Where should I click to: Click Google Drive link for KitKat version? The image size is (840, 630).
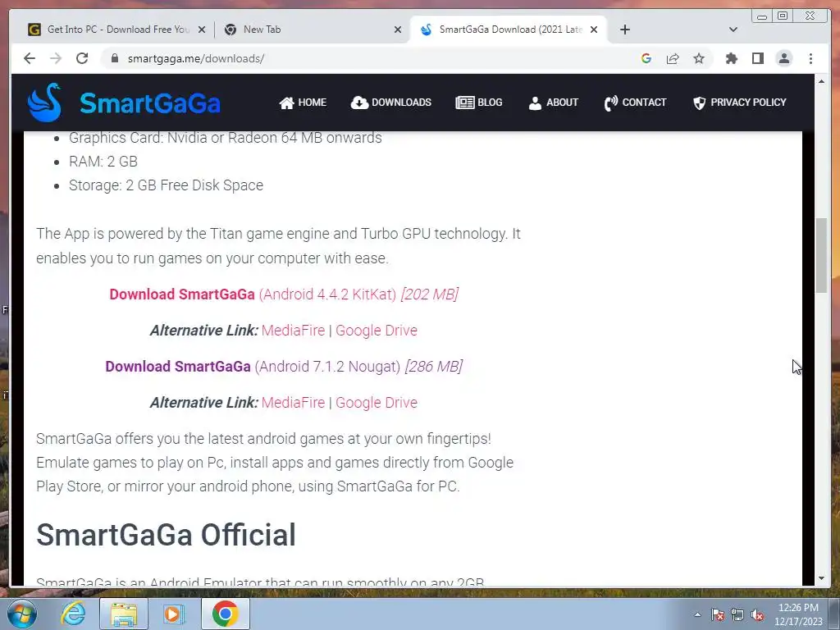tap(376, 331)
